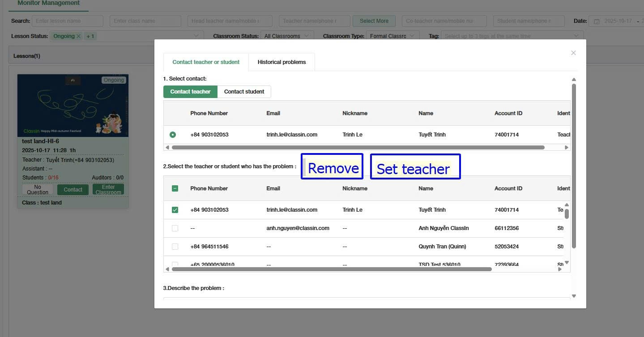Switch to Historical problems tab

pos(281,62)
